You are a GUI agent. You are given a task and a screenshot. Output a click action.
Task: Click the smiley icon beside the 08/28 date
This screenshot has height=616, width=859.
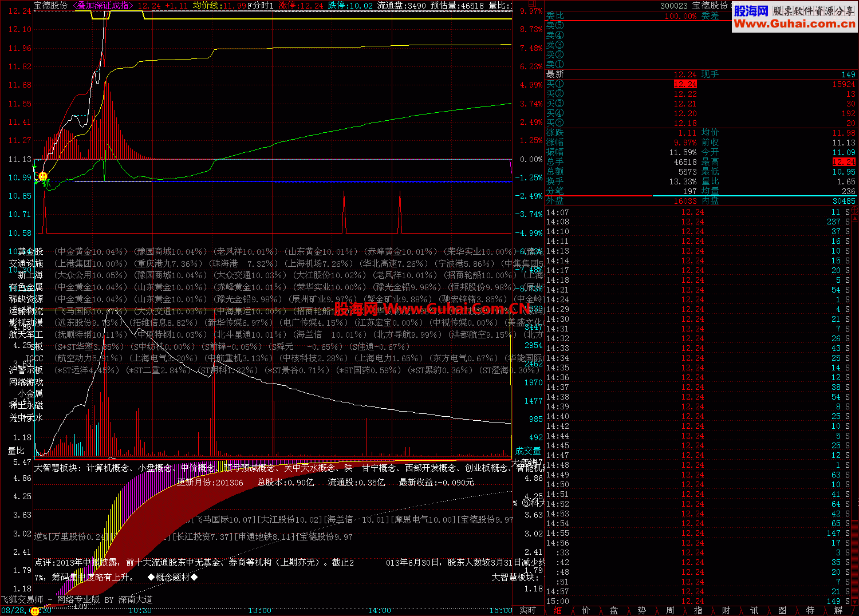tap(35, 611)
